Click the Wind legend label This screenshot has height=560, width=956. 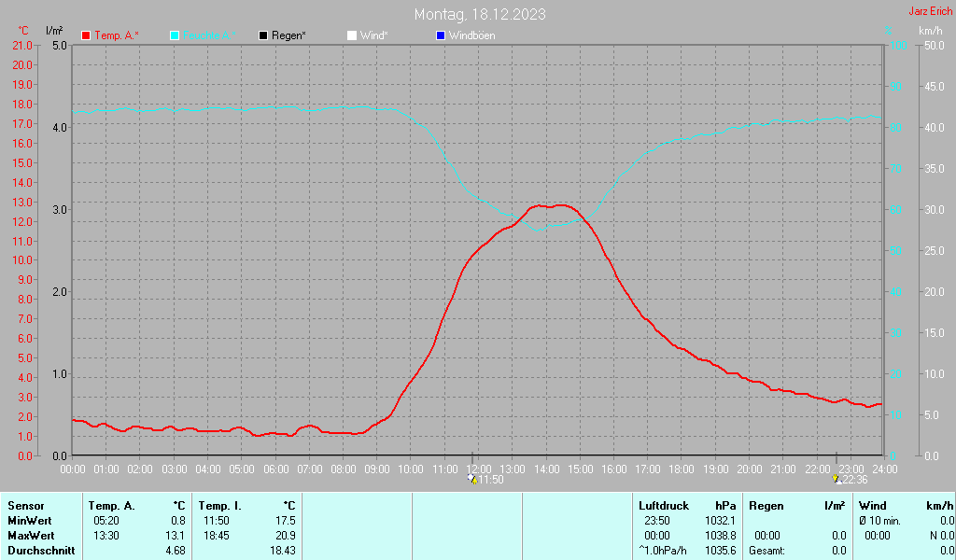point(374,35)
